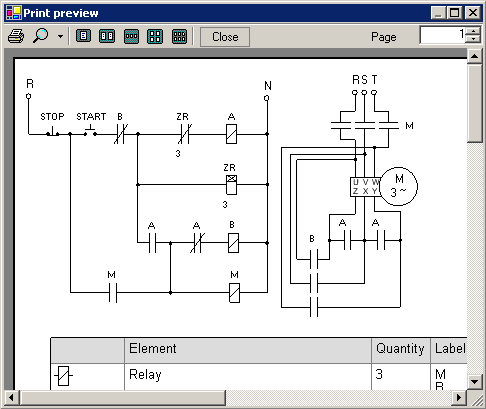Click the horizontal scrollbar left arrow
The image size is (486, 409).
(11, 397)
